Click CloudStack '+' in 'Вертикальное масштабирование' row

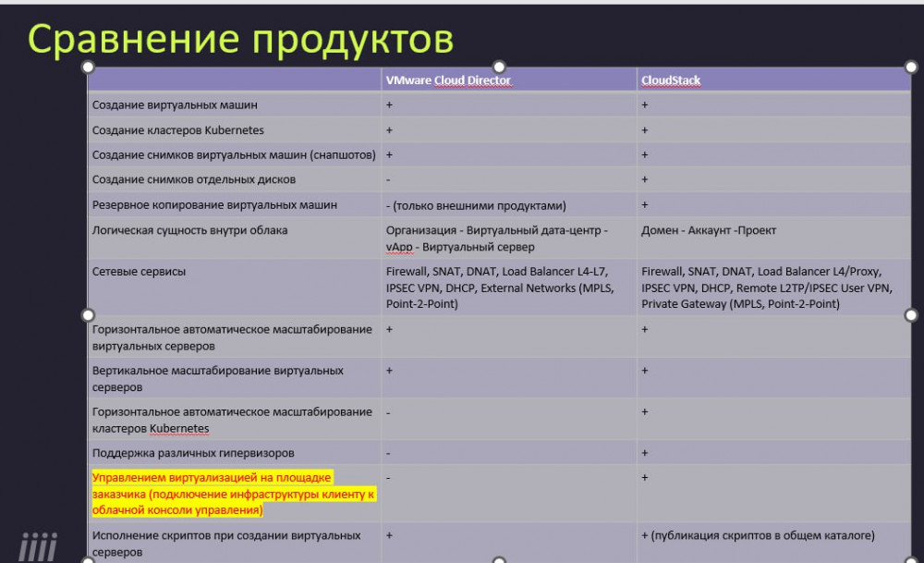point(645,371)
